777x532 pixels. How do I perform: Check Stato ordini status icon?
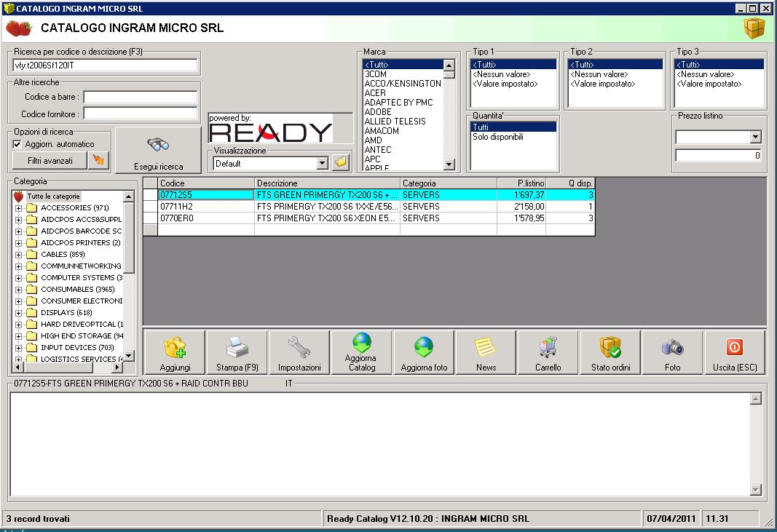tap(610, 352)
